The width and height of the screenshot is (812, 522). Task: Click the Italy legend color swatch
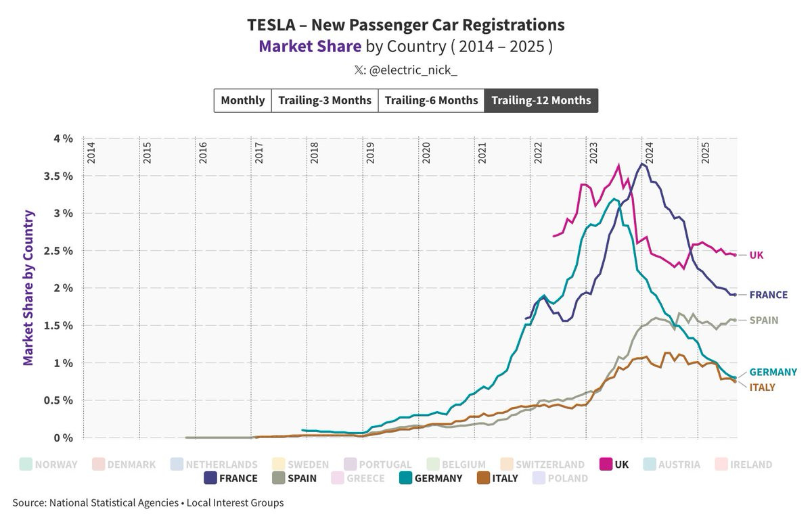click(484, 478)
